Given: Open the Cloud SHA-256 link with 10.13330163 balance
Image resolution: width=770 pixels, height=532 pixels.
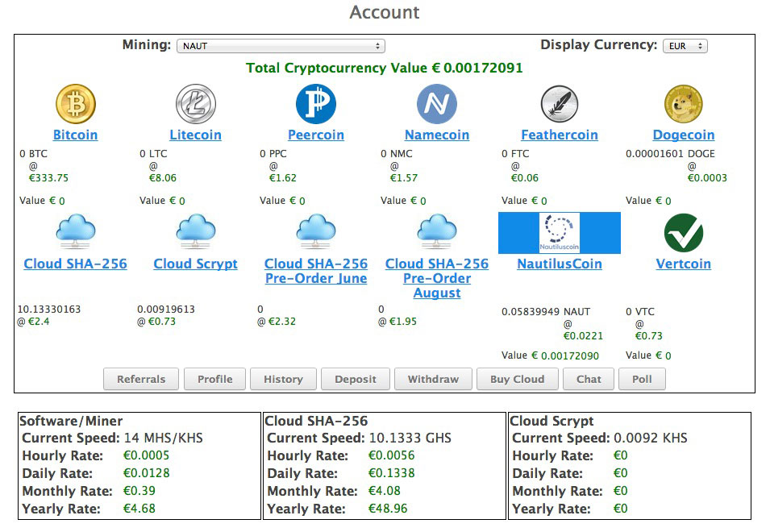Looking at the screenshot, I should click(76, 264).
